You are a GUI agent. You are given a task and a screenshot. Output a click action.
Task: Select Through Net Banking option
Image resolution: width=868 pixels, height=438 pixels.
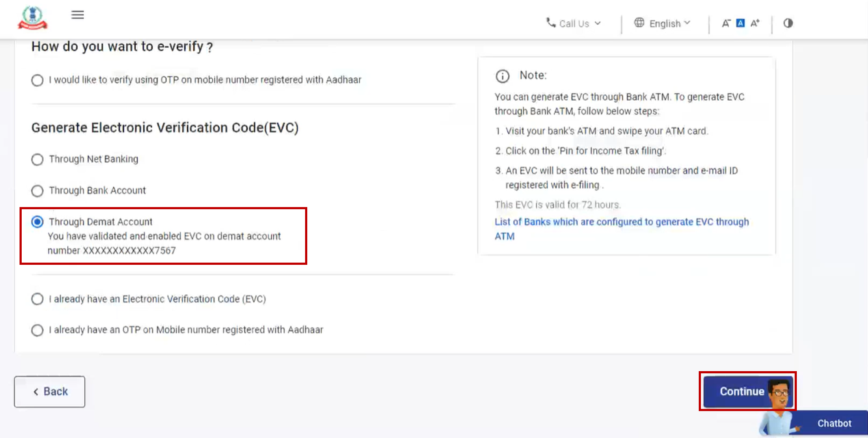(x=37, y=159)
